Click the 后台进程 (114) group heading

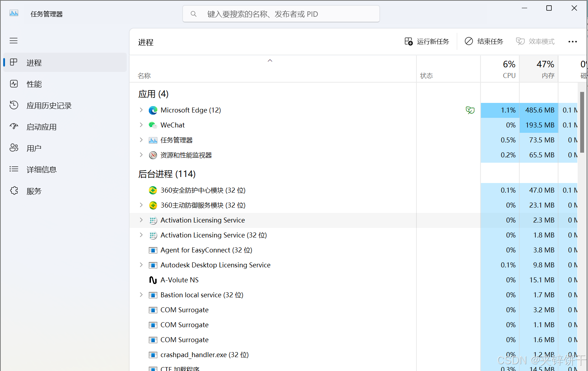pos(167,174)
